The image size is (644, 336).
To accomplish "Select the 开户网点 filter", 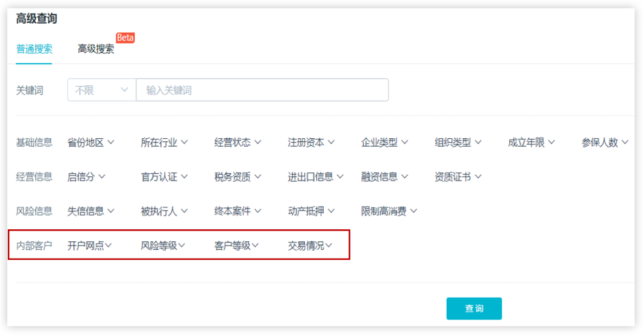I will point(89,245).
